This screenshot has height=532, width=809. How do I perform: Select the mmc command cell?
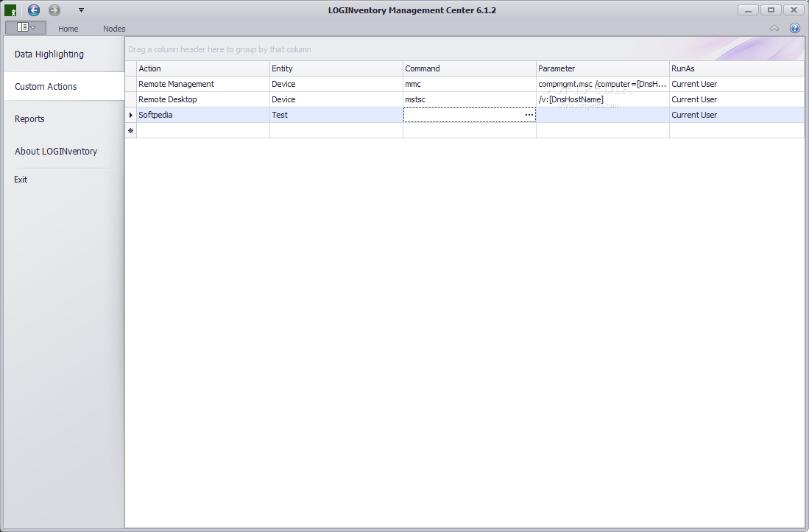pos(470,84)
